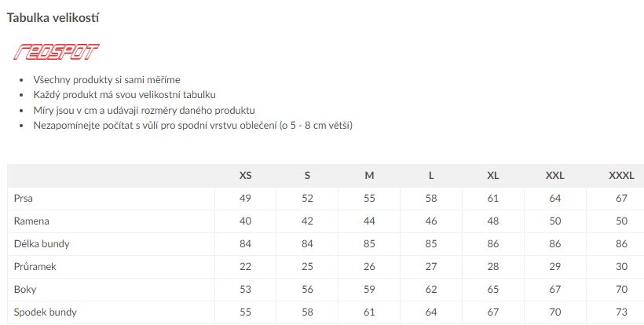Screen dimensions: 644x325
Task: Click the XL size column header
Action: point(493,176)
